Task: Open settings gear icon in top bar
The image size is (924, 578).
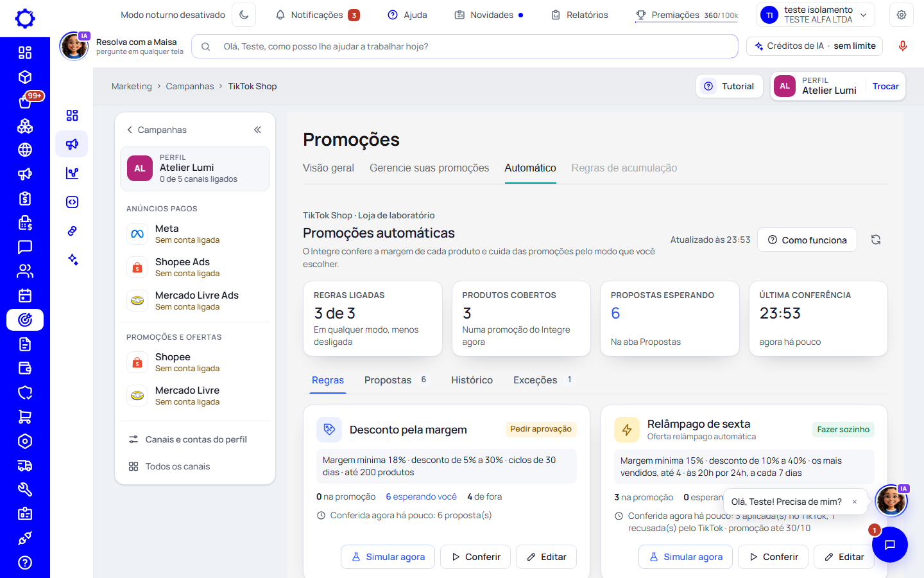Action: pos(902,15)
